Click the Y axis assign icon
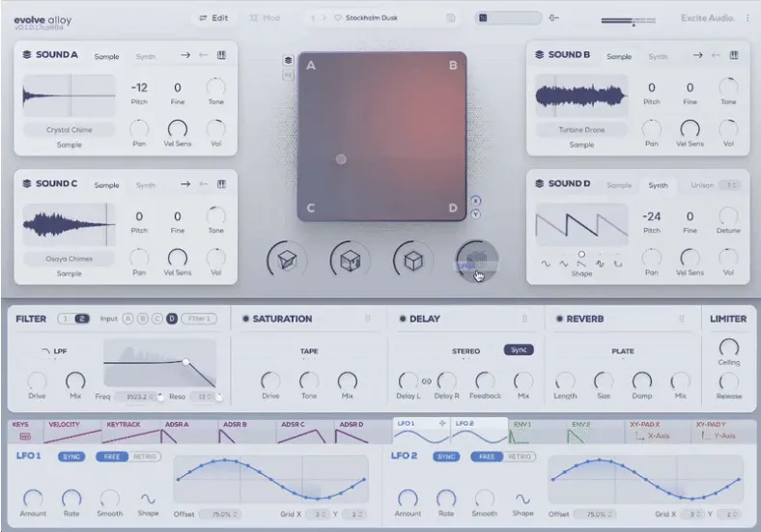The height and width of the screenshot is (532, 761). click(475, 214)
